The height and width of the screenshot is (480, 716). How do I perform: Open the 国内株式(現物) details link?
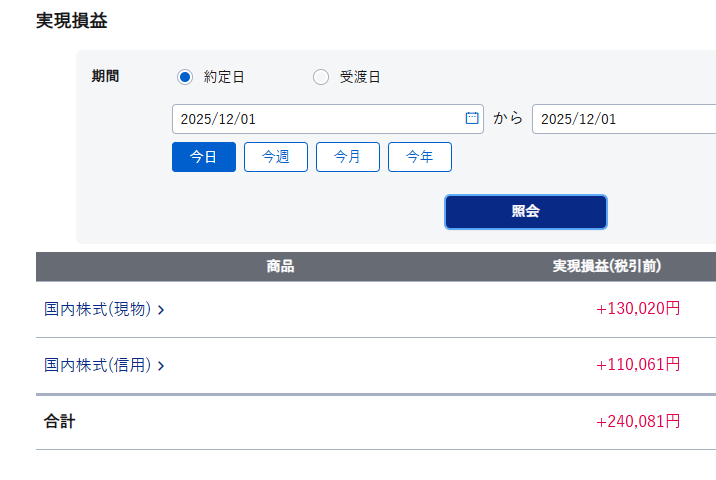pyautogui.click(x=98, y=310)
